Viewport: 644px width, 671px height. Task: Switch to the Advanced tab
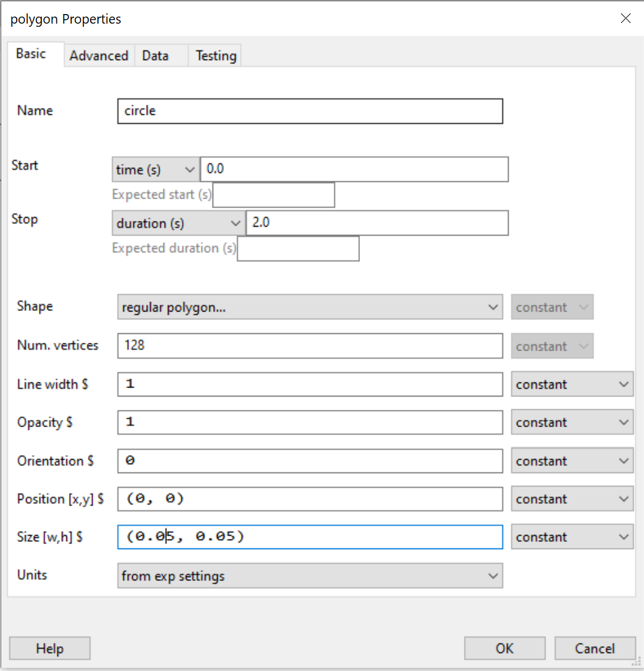pyautogui.click(x=99, y=56)
